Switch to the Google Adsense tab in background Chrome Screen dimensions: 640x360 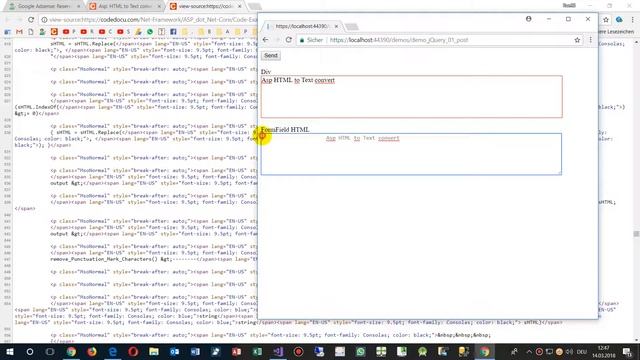(43, 6)
